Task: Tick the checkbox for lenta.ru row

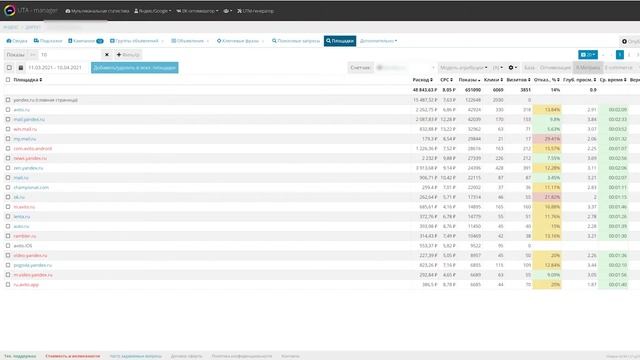Action: [x=8, y=216]
